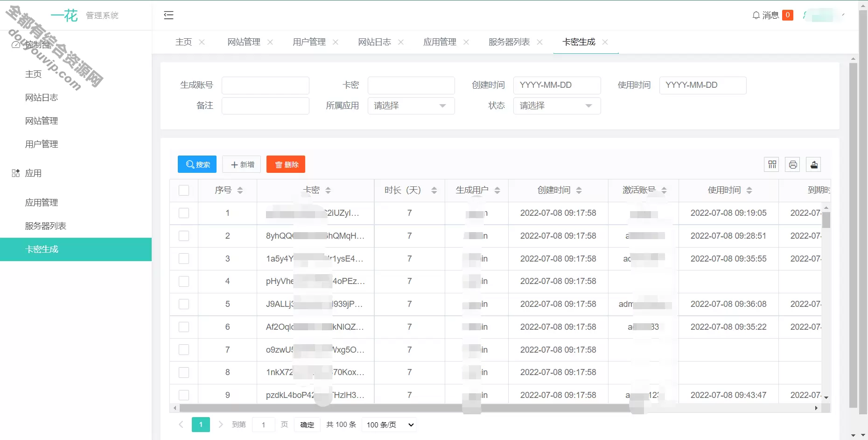Sort by 创建时间 column arrows
Viewport: 868px width, 440px height.
[579, 190]
